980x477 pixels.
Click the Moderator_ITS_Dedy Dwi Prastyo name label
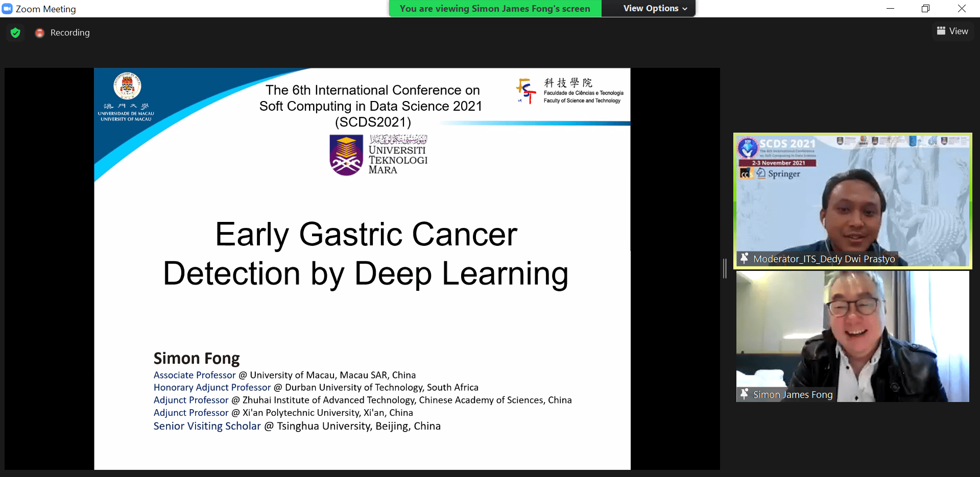pyautogui.click(x=824, y=259)
